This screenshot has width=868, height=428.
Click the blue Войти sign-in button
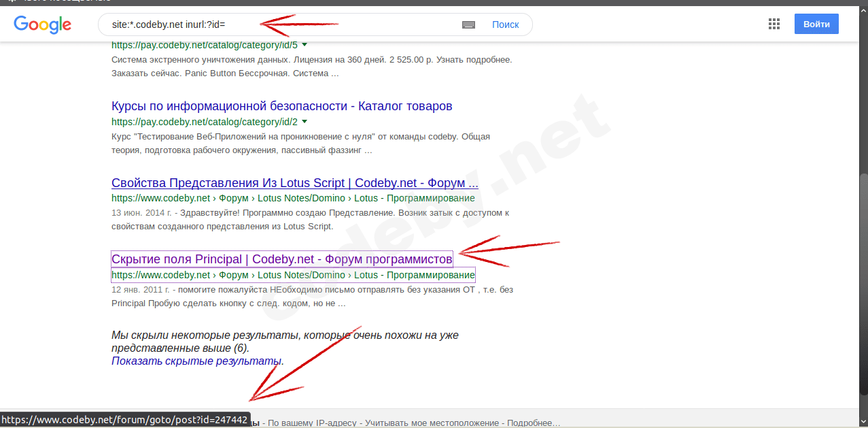(816, 24)
